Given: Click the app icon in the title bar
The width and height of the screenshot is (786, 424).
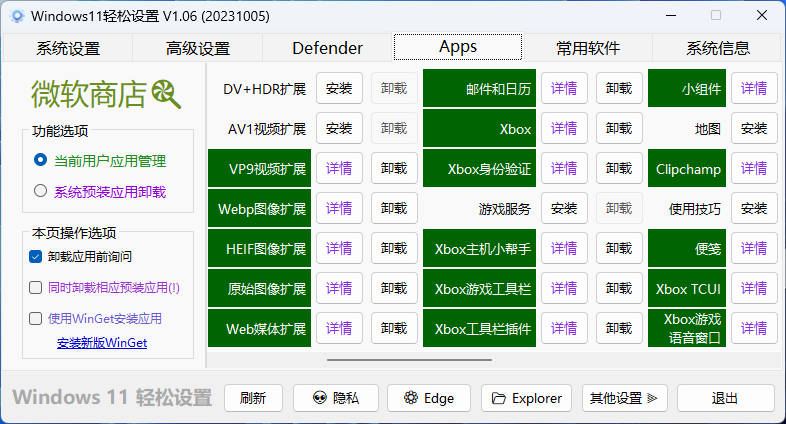Looking at the screenshot, I should (16, 16).
